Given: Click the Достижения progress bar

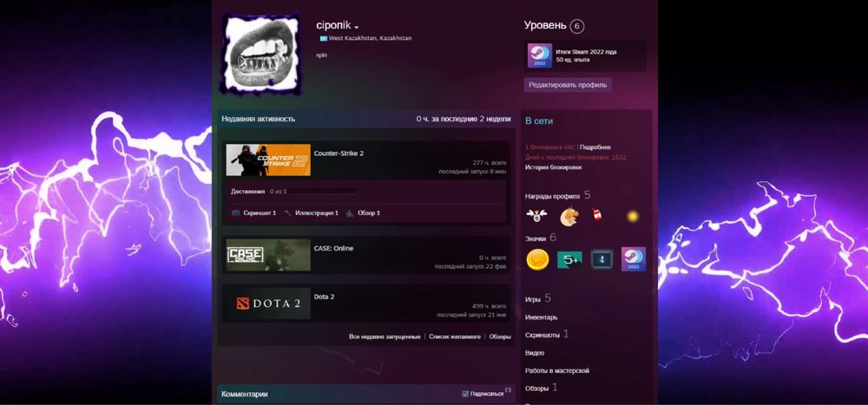Looking at the screenshot, I should (x=322, y=191).
